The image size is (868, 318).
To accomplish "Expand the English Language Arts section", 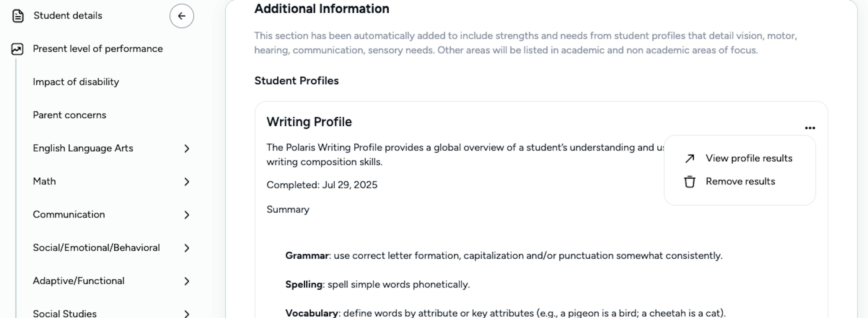I will (187, 148).
